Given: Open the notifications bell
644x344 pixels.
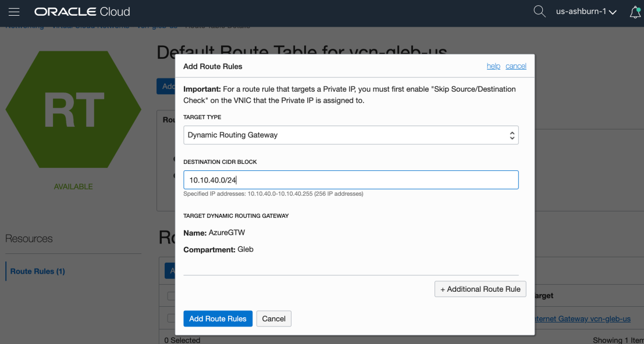Looking at the screenshot, I should [635, 12].
